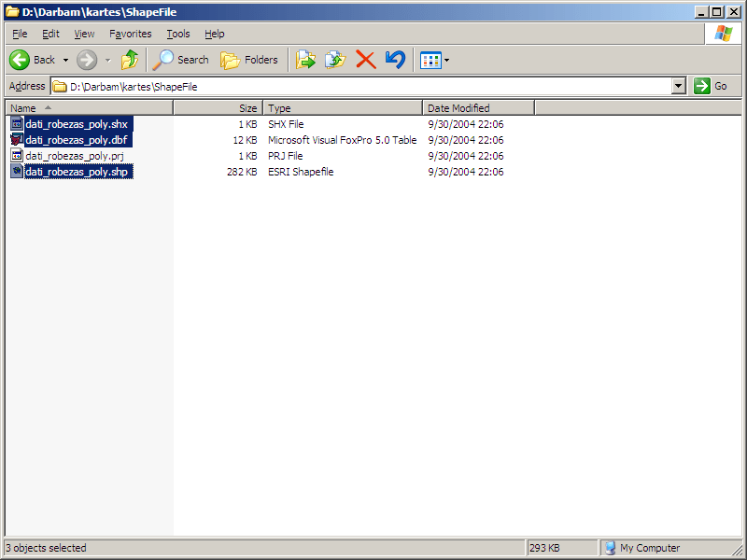This screenshot has height=560, width=747.
Task: Click the Move To folder icon
Action: pyautogui.click(x=305, y=60)
